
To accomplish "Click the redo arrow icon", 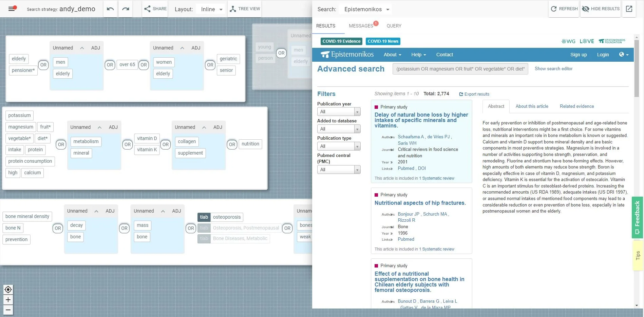I will 126,9.
